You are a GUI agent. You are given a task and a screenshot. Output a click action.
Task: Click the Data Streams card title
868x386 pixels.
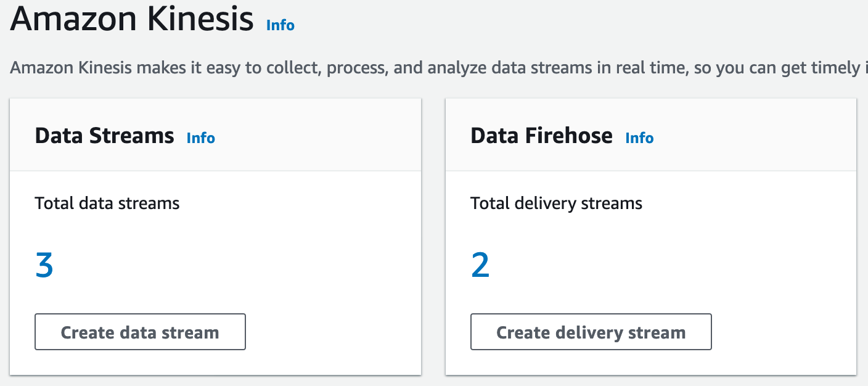tap(104, 136)
